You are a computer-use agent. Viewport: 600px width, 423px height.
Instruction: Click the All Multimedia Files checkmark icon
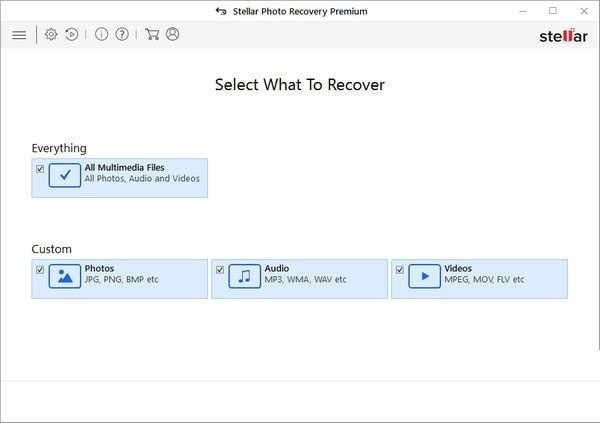65,175
